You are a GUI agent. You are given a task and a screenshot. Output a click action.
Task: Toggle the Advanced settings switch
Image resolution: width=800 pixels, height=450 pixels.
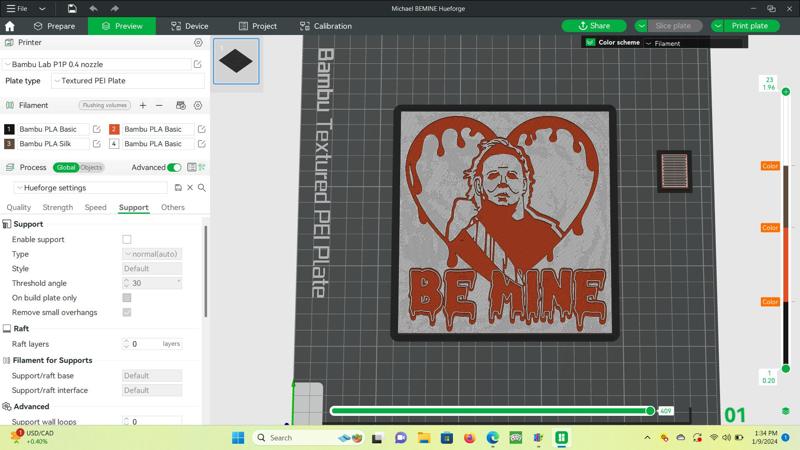[x=174, y=168]
